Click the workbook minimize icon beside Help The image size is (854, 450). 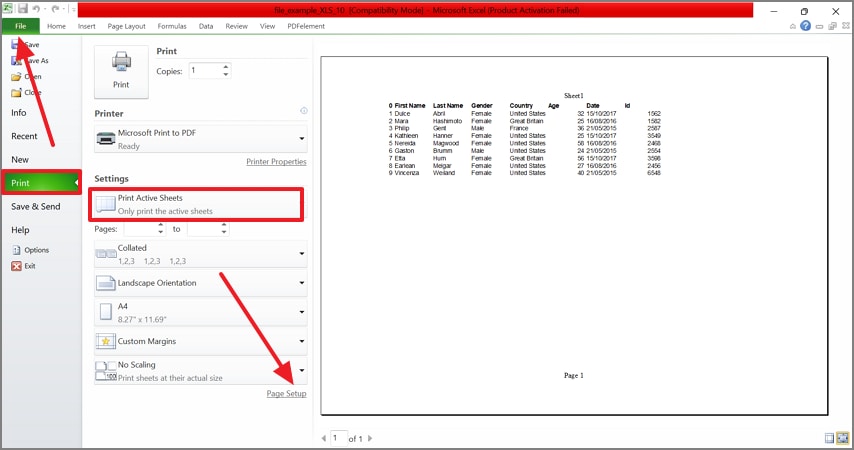[x=819, y=26]
